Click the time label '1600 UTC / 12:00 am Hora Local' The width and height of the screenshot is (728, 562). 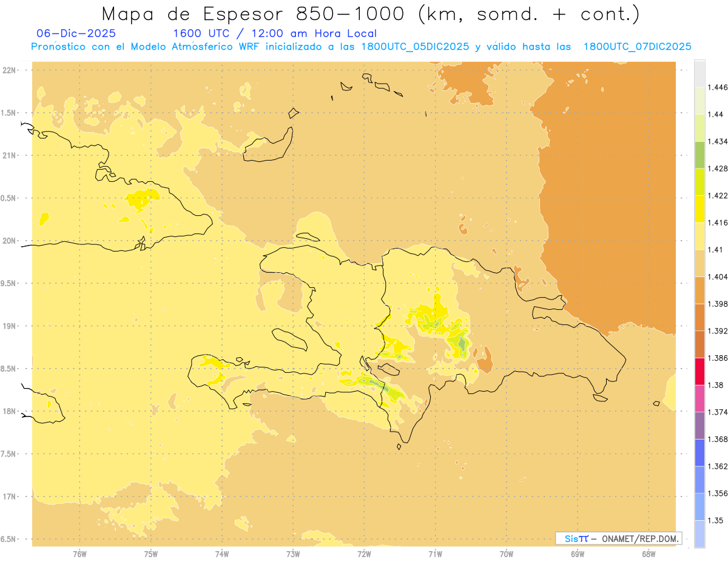[x=275, y=33]
